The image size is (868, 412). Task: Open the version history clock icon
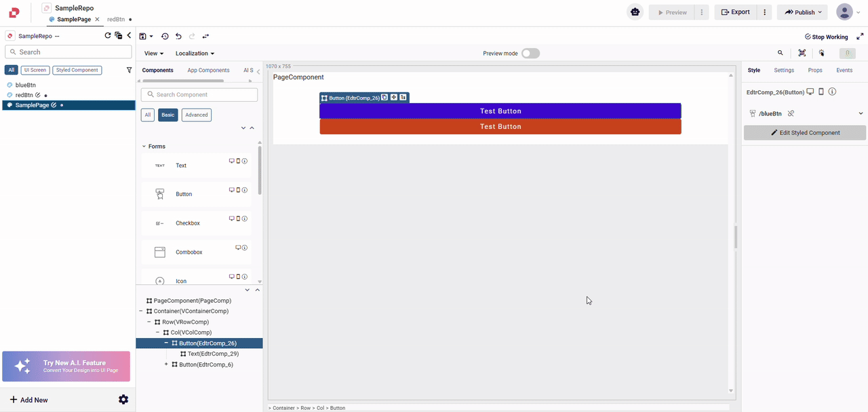165,36
